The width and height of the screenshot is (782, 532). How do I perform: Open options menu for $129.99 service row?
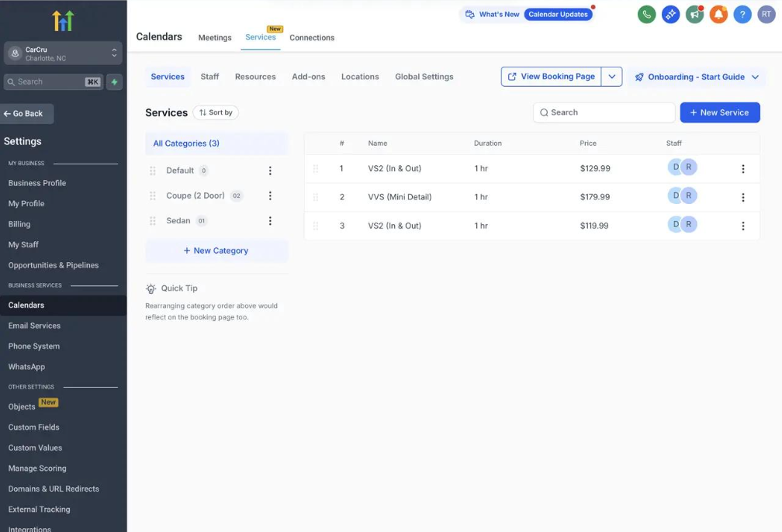742,168
